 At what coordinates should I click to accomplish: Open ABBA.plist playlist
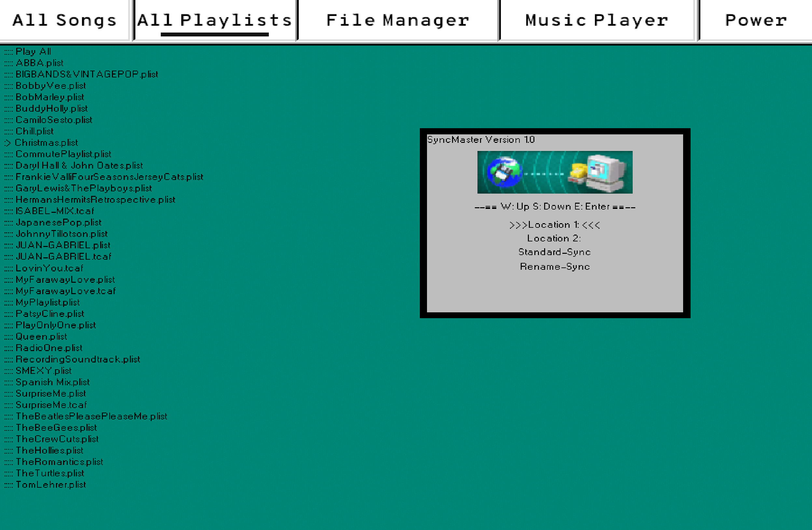(40, 63)
